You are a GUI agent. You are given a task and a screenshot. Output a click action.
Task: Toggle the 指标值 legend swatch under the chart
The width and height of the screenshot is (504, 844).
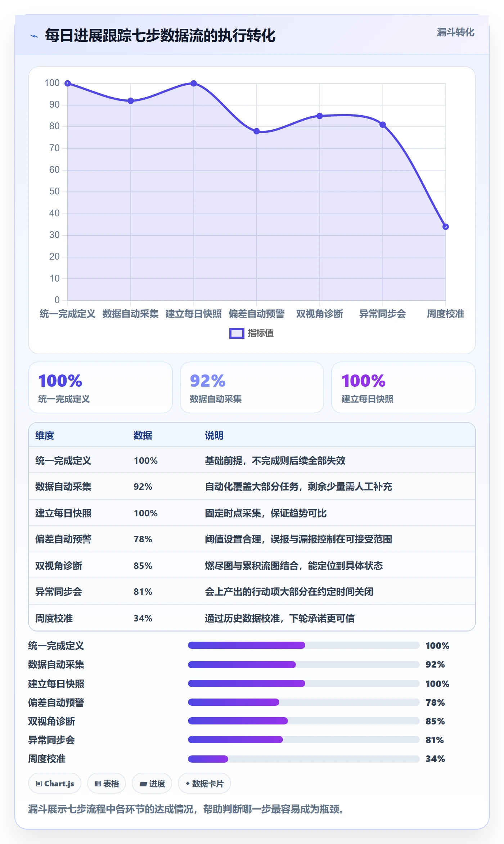point(237,333)
